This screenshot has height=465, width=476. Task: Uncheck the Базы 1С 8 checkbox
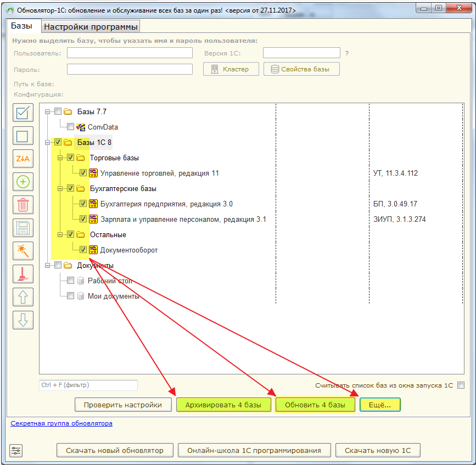pyautogui.click(x=58, y=142)
